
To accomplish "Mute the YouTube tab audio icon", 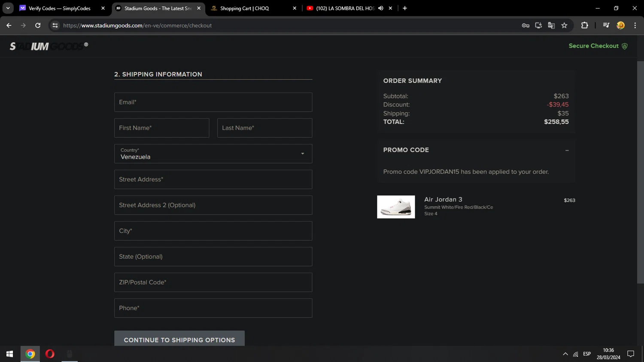I will [x=380, y=8].
